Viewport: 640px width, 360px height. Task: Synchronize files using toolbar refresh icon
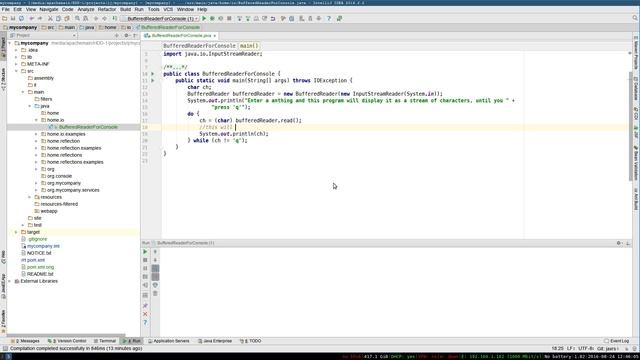21,18
